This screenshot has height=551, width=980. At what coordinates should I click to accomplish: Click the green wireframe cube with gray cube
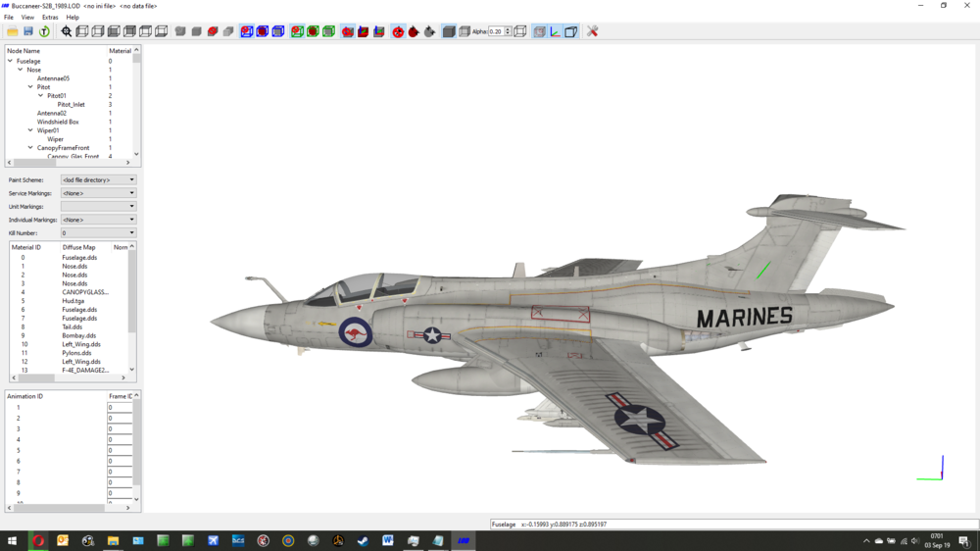[x=328, y=31]
